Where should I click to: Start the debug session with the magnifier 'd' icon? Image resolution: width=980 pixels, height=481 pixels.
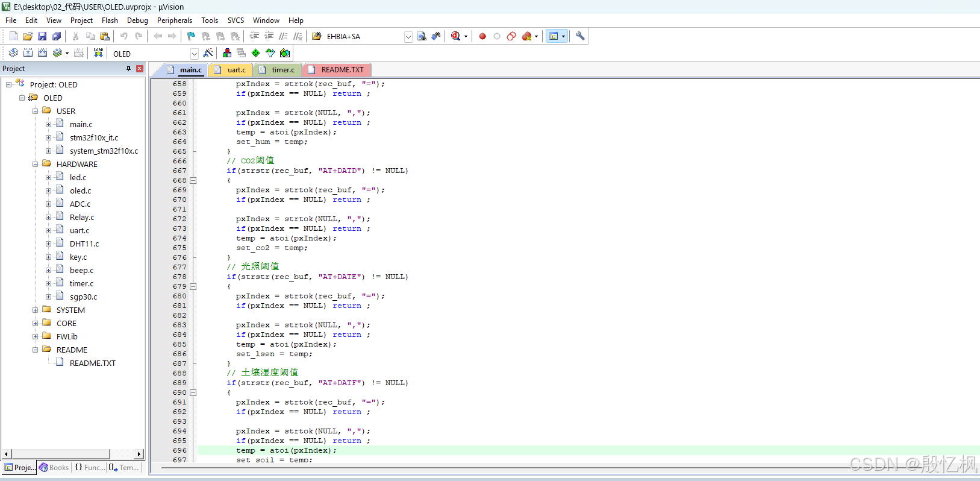coord(456,36)
